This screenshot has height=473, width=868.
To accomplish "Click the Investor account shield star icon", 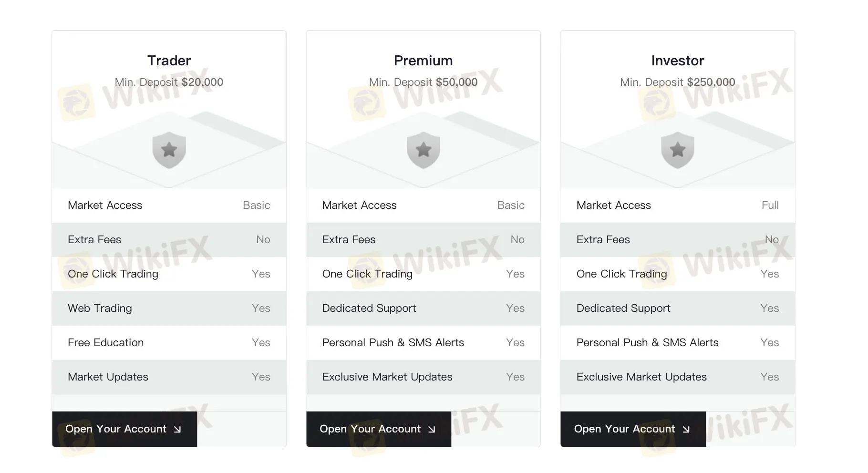I will point(677,150).
